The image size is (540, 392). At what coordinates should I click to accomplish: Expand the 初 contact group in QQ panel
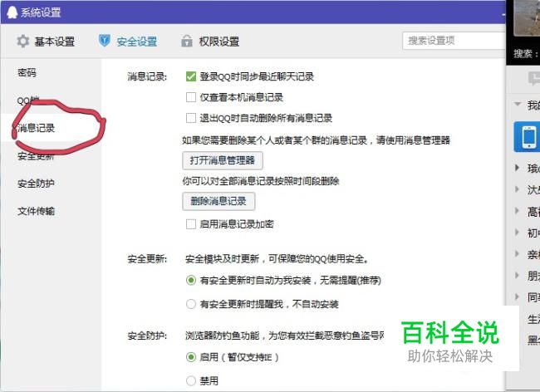tap(517, 232)
